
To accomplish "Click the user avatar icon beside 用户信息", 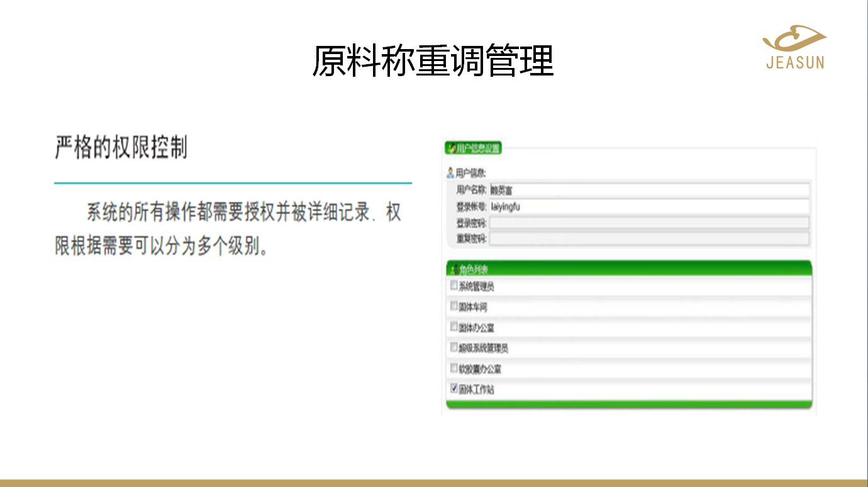I will (450, 172).
